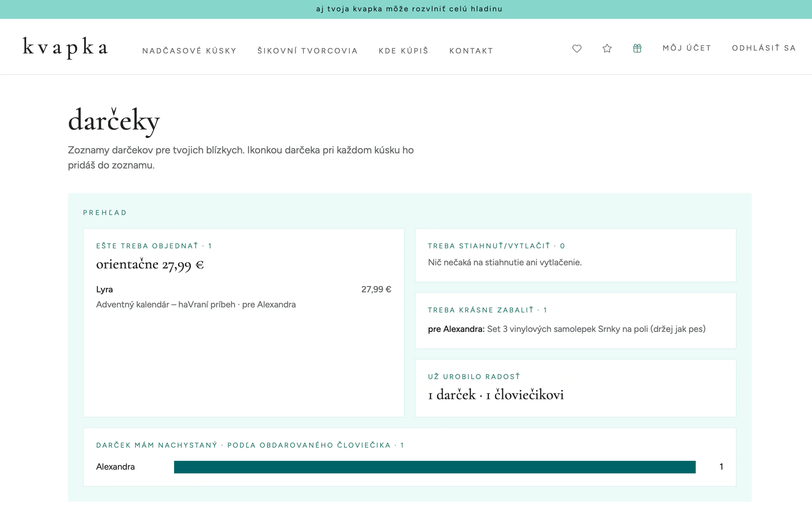
Task: Click the Ešte treba objednať heading
Action: [154, 245]
